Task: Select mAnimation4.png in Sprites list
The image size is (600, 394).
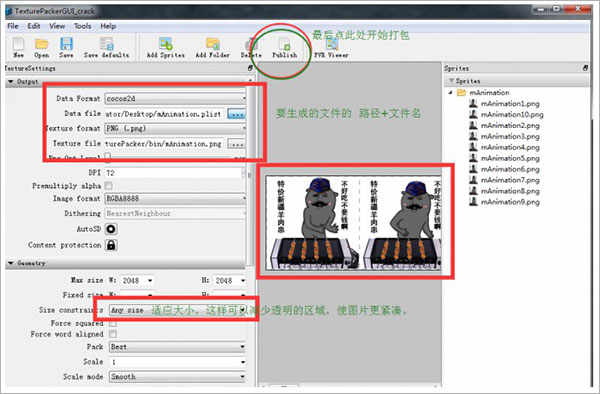Action: tap(510, 147)
